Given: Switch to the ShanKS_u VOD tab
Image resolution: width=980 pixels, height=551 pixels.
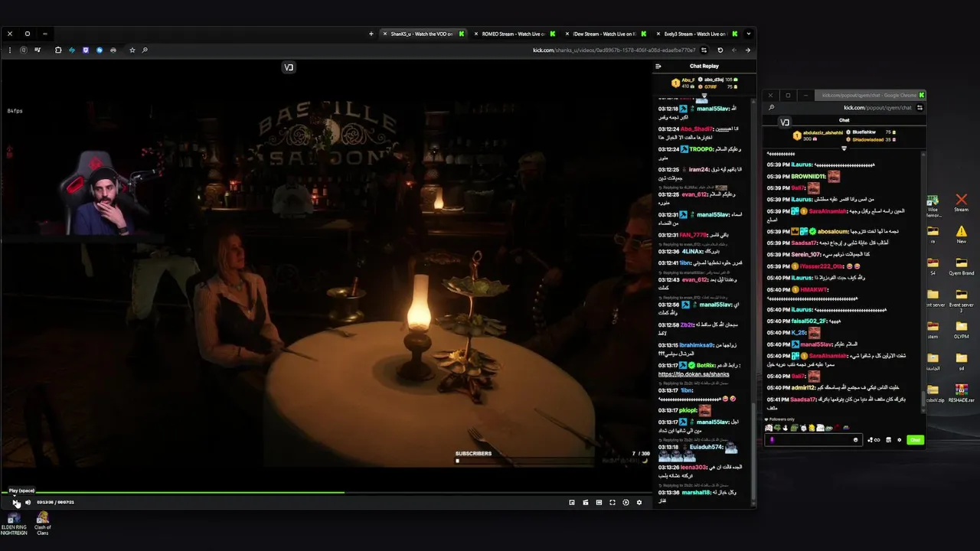Looking at the screenshot, I should pyautogui.click(x=424, y=34).
